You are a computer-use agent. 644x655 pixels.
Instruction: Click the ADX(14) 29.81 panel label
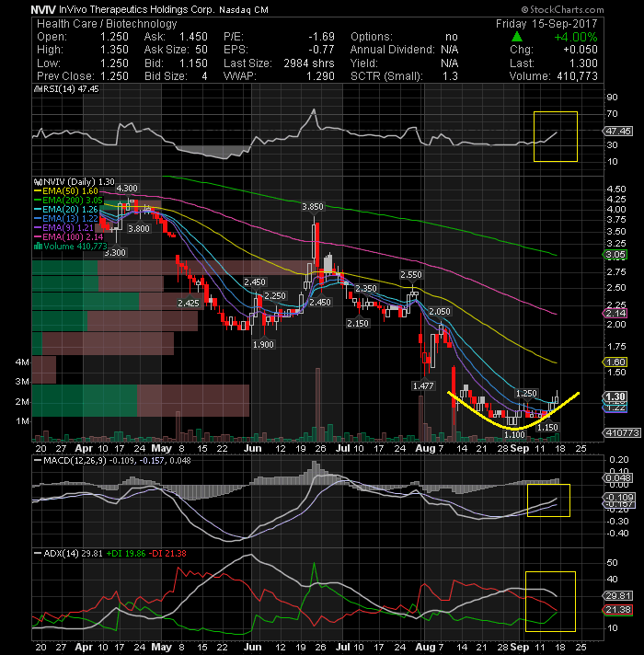68,554
